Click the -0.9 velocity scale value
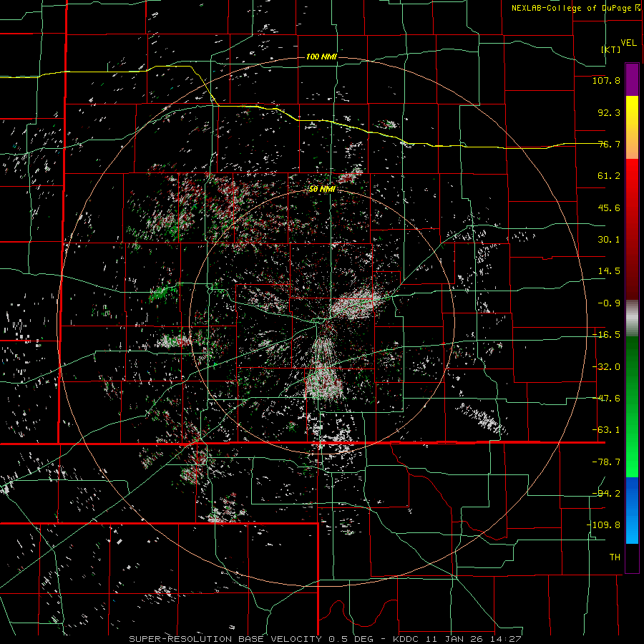Image resolution: width=644 pixels, height=644 pixels. pyautogui.click(x=609, y=303)
